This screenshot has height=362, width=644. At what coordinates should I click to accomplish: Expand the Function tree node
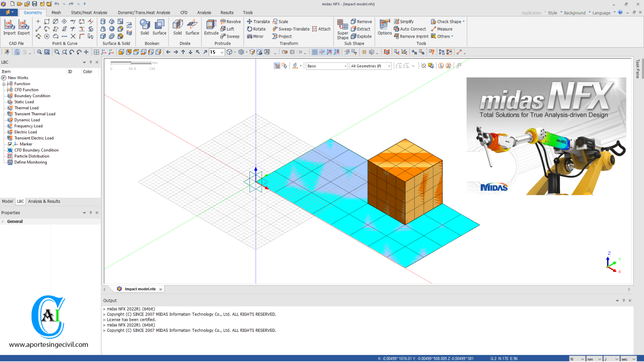[x=4, y=84]
